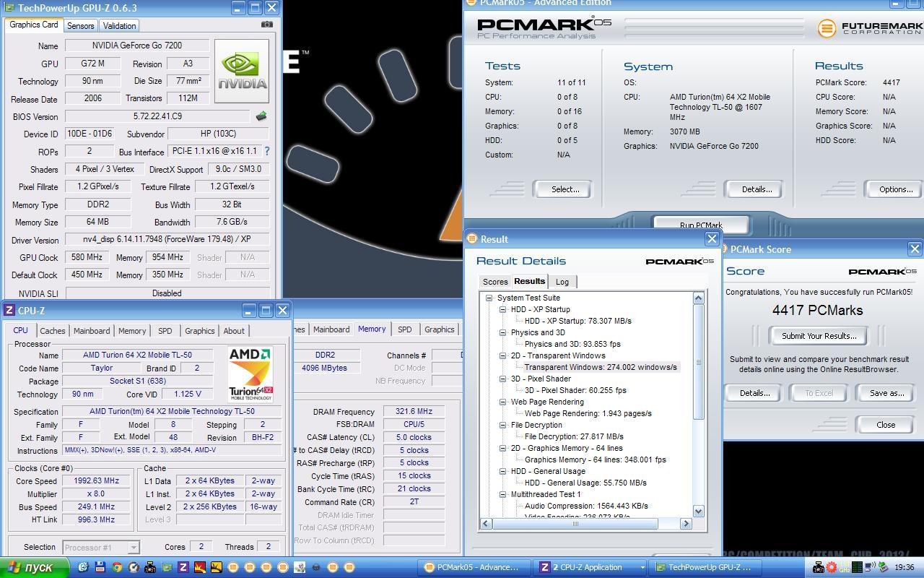This screenshot has width=924, height=578.
Task: Click the Start button labeled пуск
Action: click(x=35, y=567)
